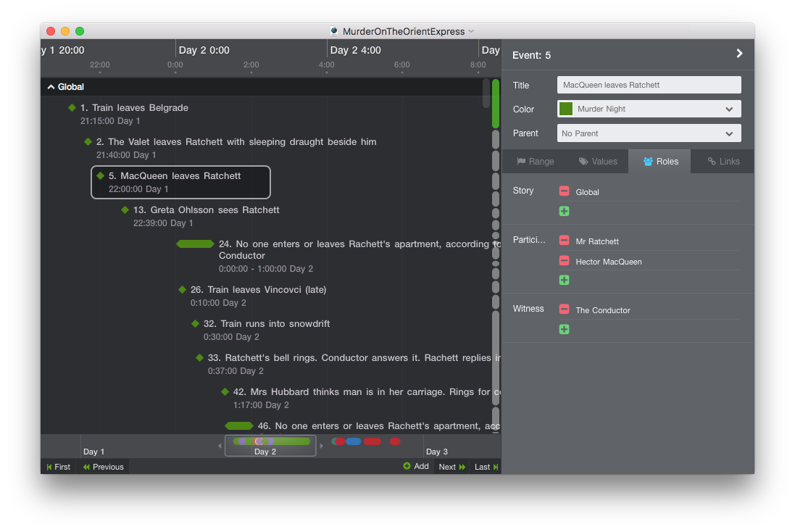Click the Murder Night green color swatch
Viewport: 795px width, 532px height.
[566, 109]
